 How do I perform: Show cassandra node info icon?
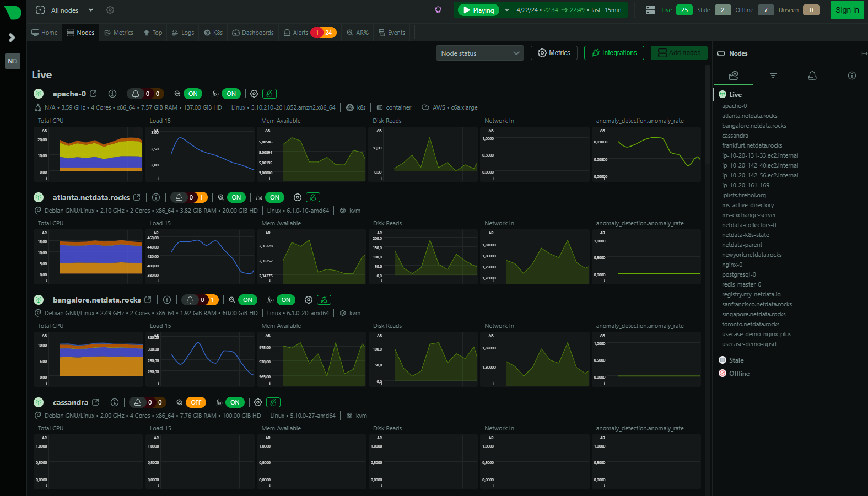point(115,402)
